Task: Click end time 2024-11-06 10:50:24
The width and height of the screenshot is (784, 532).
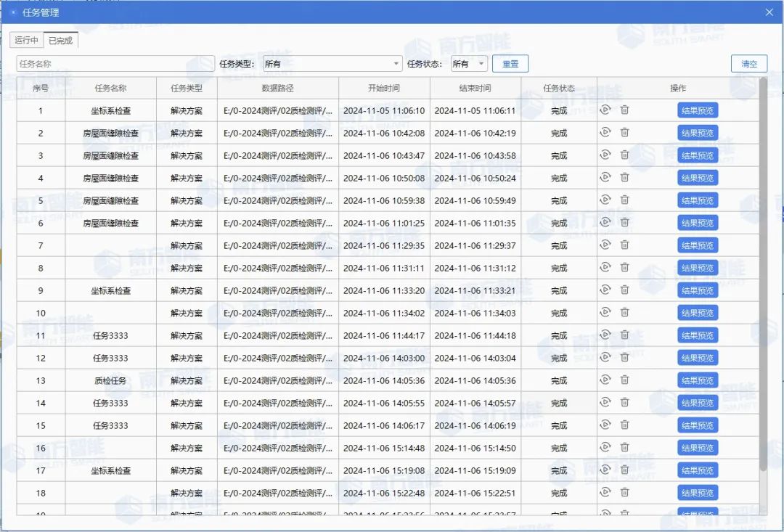Action: tap(475, 178)
